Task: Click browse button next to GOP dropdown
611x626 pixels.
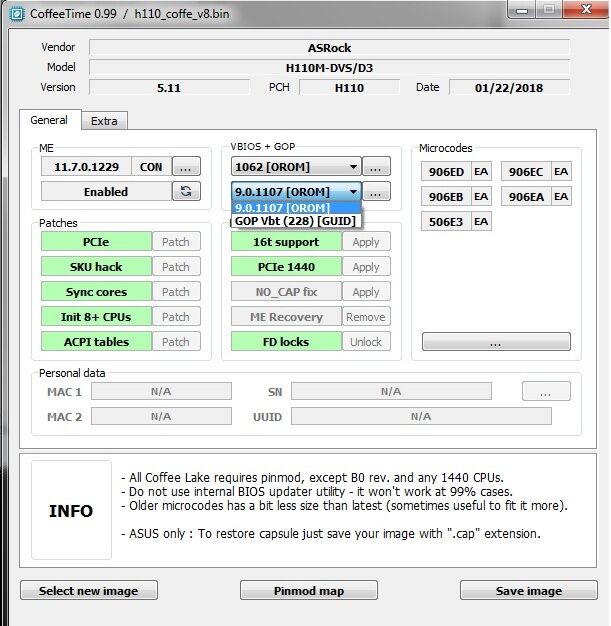Action: pyautogui.click(x=376, y=192)
